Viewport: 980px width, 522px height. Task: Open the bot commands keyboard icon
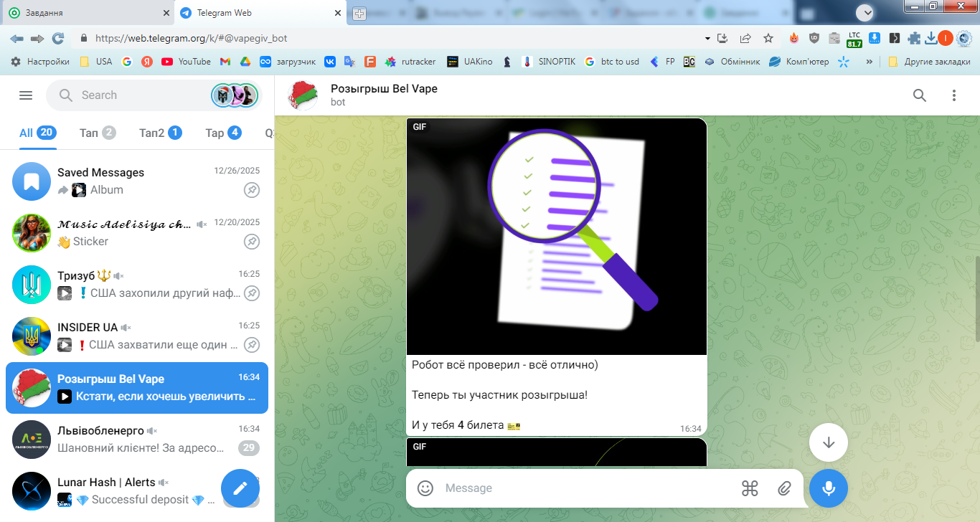point(750,488)
